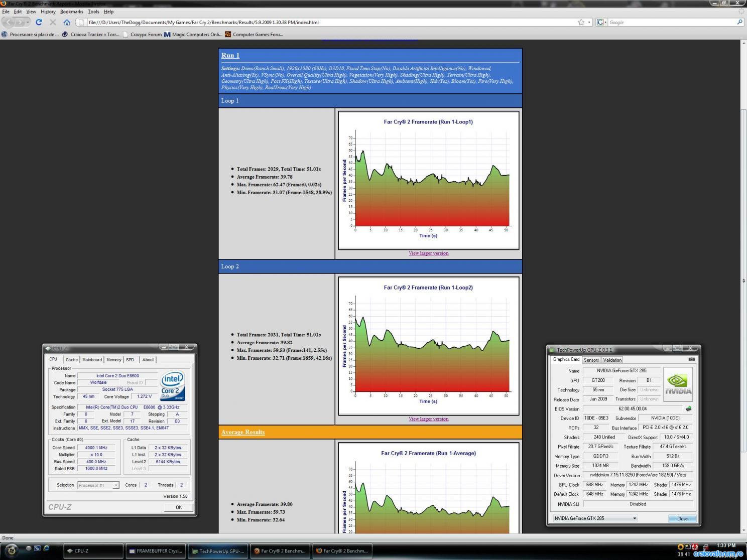Open the Edit menu
Screen dimensions: 747x560
18,12
